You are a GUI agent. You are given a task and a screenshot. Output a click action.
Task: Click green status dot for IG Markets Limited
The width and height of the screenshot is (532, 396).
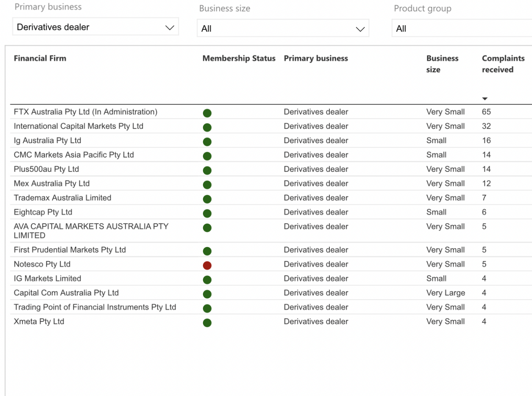(207, 280)
